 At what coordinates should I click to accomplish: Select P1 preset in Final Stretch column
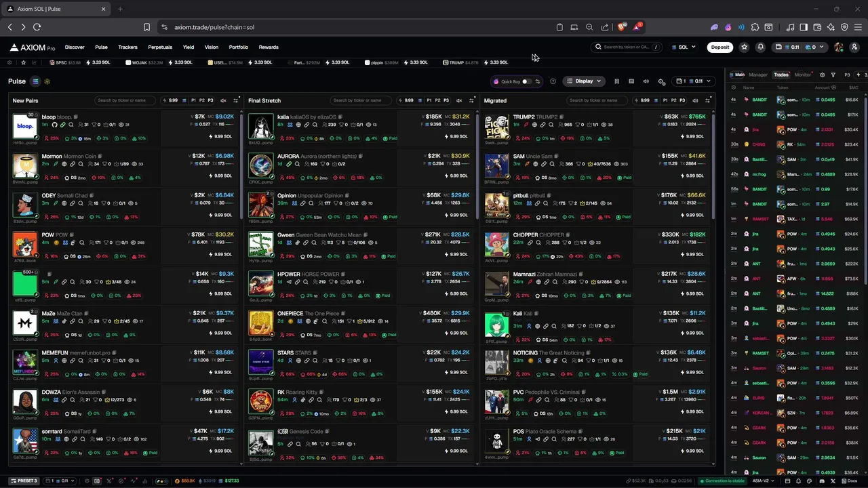[x=429, y=100]
